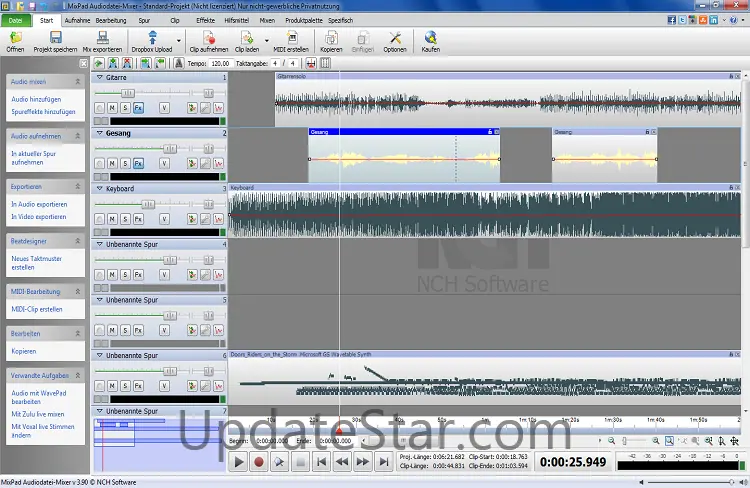This screenshot has width=750, height=488.
Task: Click the Gitarre volume slider handle
Action: tap(128, 93)
